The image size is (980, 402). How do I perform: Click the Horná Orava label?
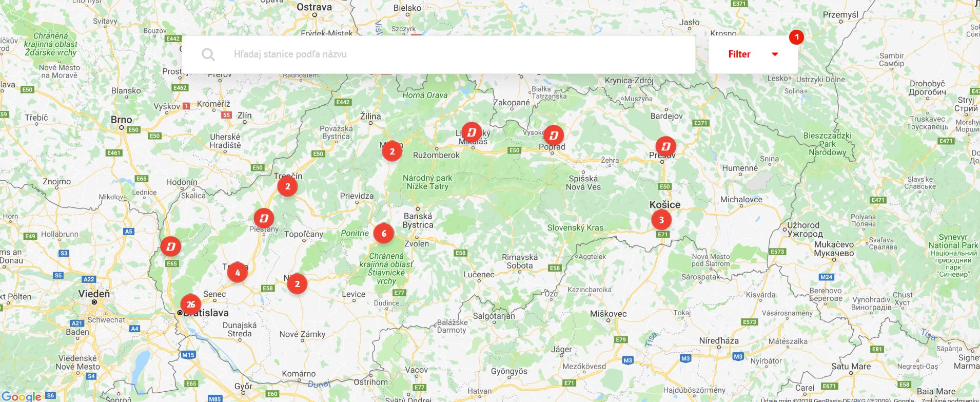point(425,95)
